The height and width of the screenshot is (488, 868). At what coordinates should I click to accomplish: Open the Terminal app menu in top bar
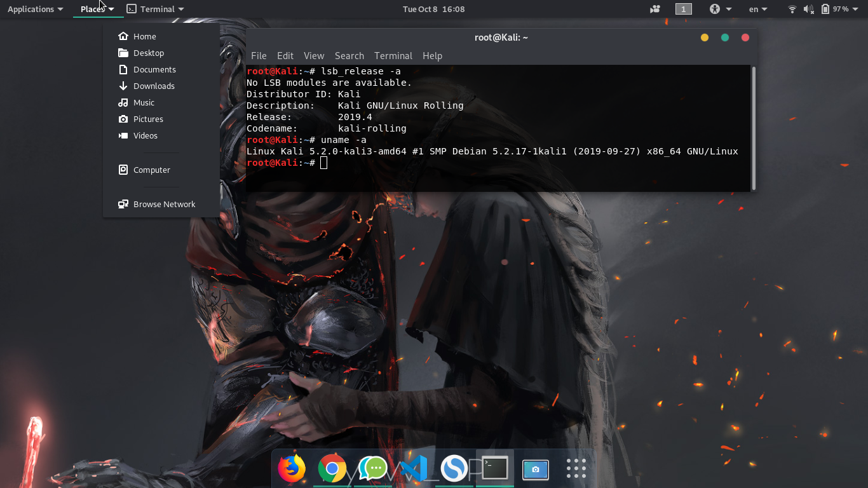(x=156, y=9)
